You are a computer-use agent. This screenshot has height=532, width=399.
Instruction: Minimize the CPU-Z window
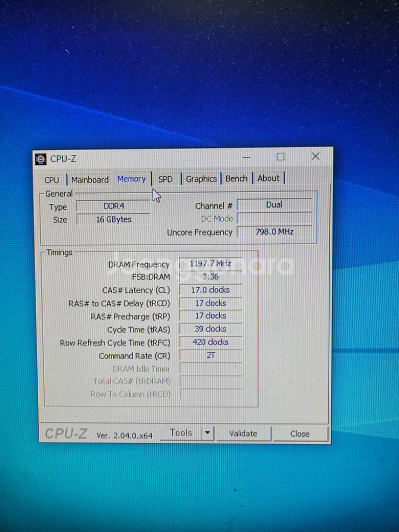click(247, 157)
